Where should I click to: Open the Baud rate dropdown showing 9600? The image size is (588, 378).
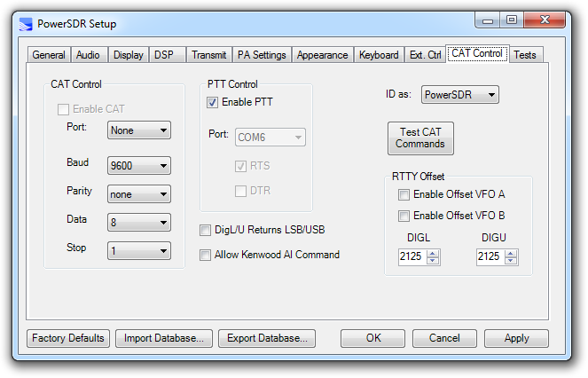pos(139,166)
